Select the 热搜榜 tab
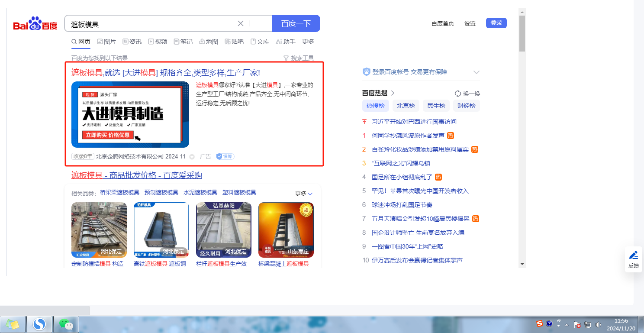644x333 pixels. pos(376,106)
